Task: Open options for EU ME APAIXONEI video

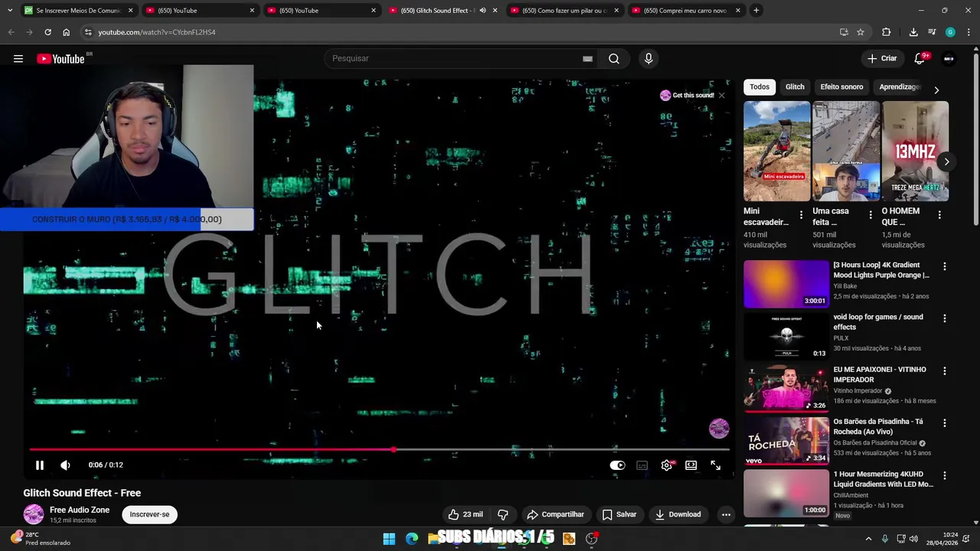Action: 944,370
